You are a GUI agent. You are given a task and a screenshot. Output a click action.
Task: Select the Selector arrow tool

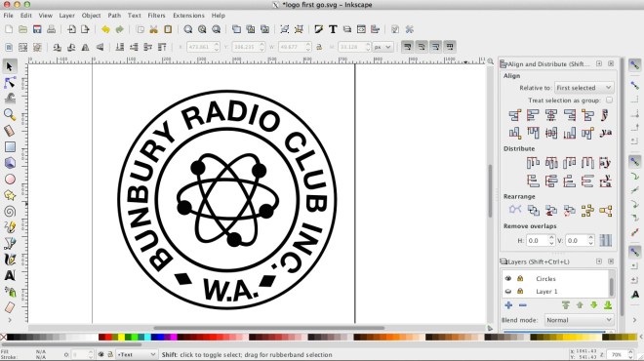click(x=10, y=66)
